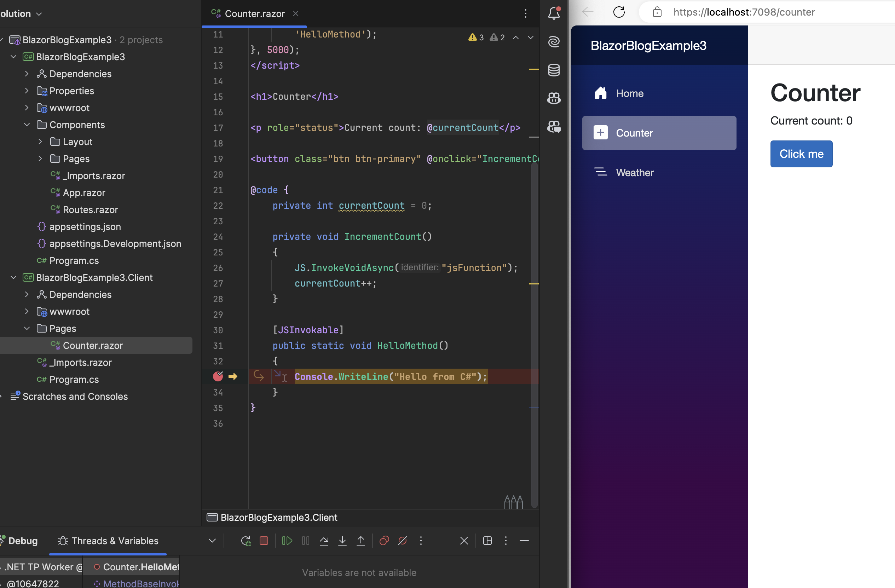
Task: Expand the Properties folder
Action: pos(27,91)
